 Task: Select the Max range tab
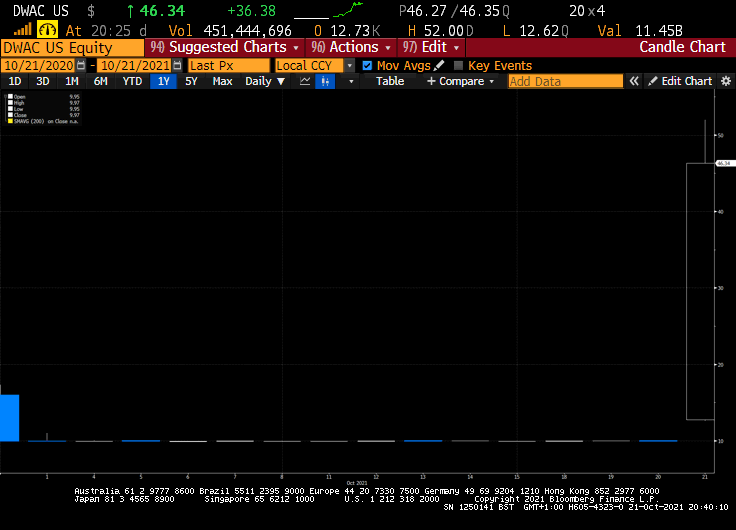tap(222, 81)
